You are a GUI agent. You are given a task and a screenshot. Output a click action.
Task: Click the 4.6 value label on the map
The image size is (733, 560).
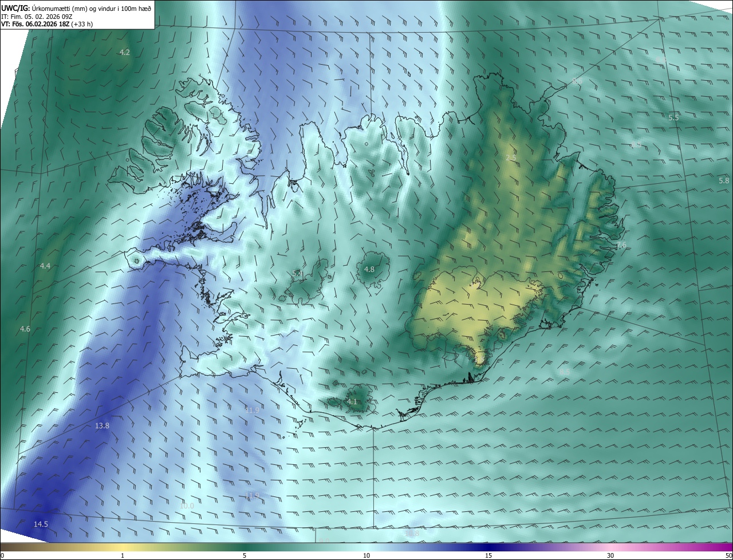(x=25, y=329)
